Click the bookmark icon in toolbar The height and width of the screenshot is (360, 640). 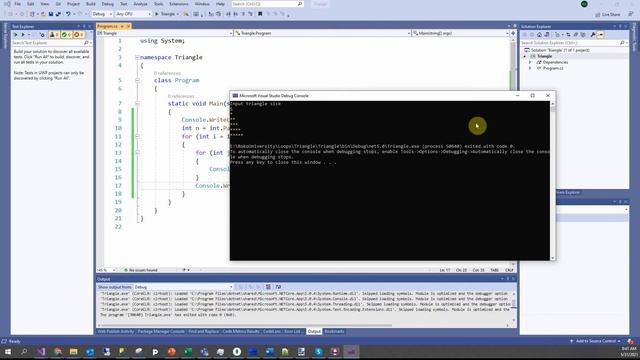pos(260,14)
